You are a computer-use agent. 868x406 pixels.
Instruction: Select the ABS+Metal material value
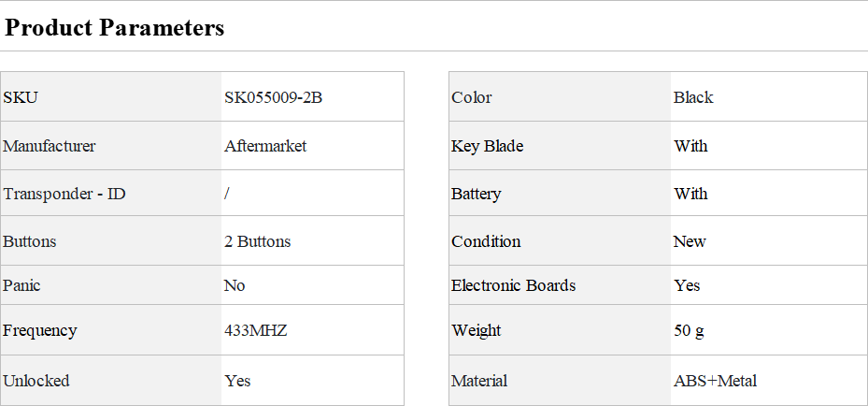pyautogui.click(x=716, y=381)
